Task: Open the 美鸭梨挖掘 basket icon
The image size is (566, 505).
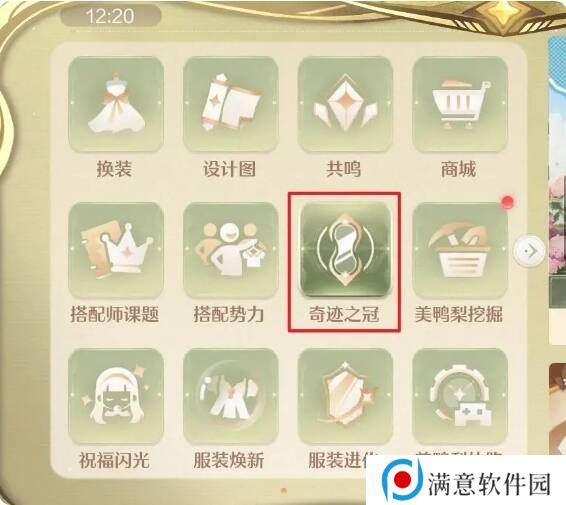Action: pyautogui.click(x=460, y=250)
